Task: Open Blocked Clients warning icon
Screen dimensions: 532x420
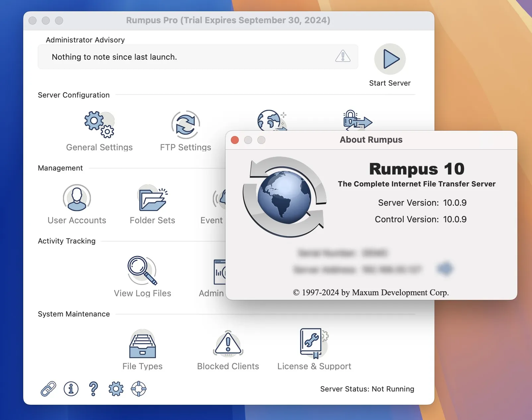Action: [x=228, y=344]
